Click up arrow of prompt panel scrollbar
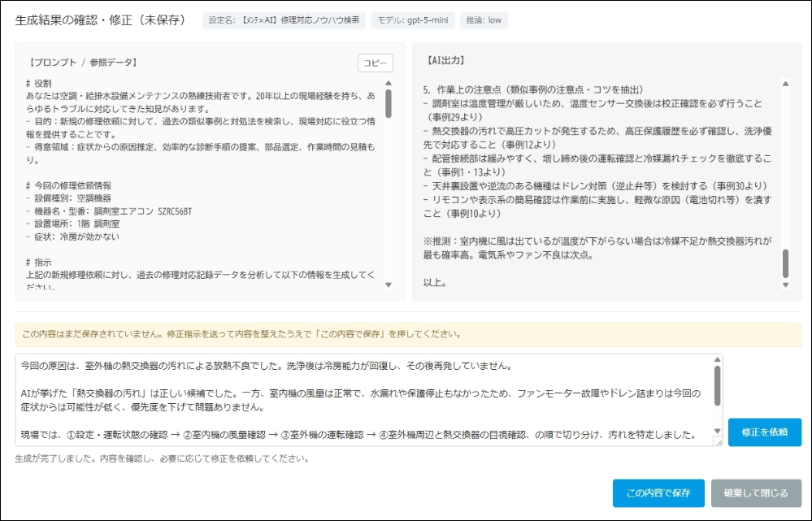Image resolution: width=812 pixels, height=521 pixels. [389, 84]
